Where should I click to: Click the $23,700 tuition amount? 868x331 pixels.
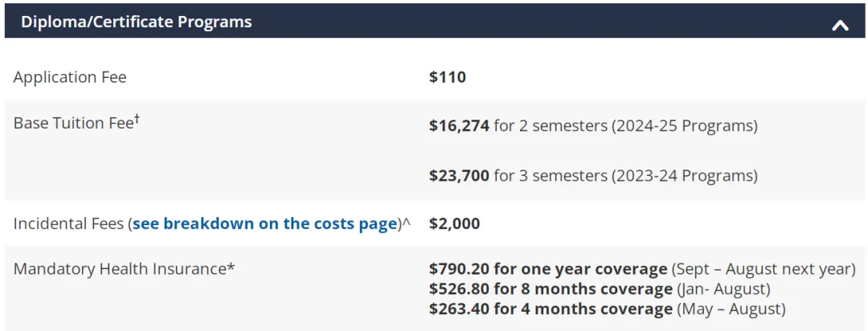459,176
